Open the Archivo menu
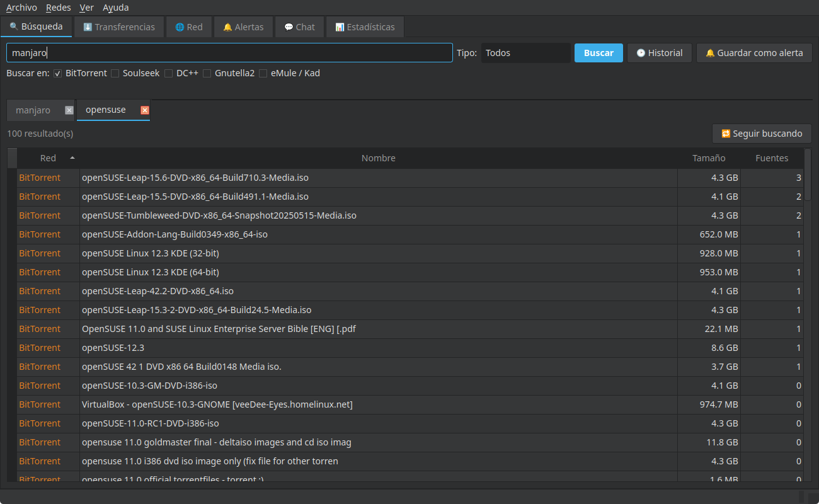 (x=21, y=8)
